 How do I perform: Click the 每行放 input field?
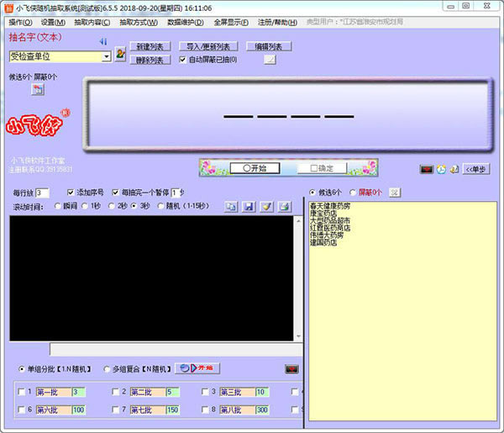pyautogui.click(x=42, y=193)
